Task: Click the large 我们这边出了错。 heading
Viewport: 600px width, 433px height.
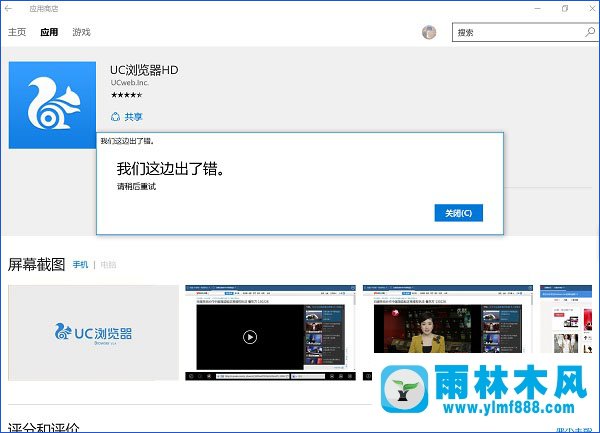Action: tap(171, 169)
